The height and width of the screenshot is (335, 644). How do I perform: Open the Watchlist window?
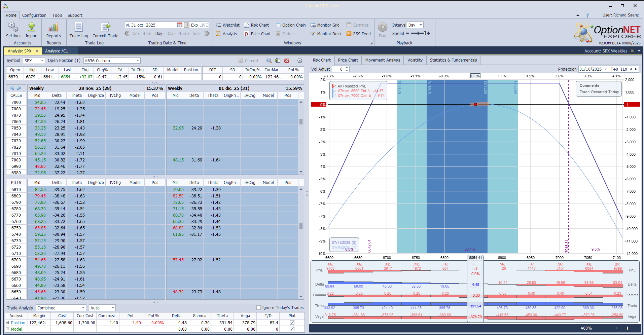(x=228, y=25)
